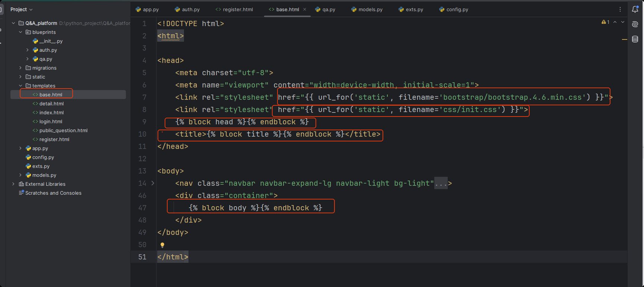Click the css/init.css link line
This screenshot has width=644, height=287.
click(x=352, y=109)
